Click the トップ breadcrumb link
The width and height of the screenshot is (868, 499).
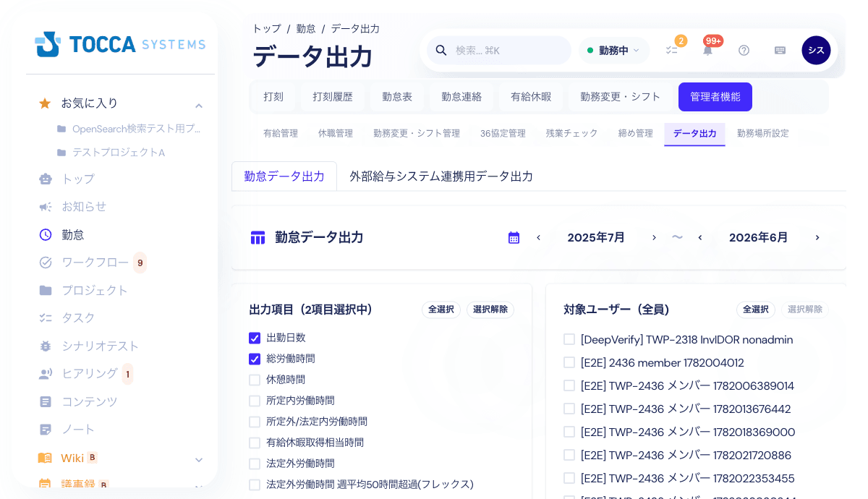266,29
